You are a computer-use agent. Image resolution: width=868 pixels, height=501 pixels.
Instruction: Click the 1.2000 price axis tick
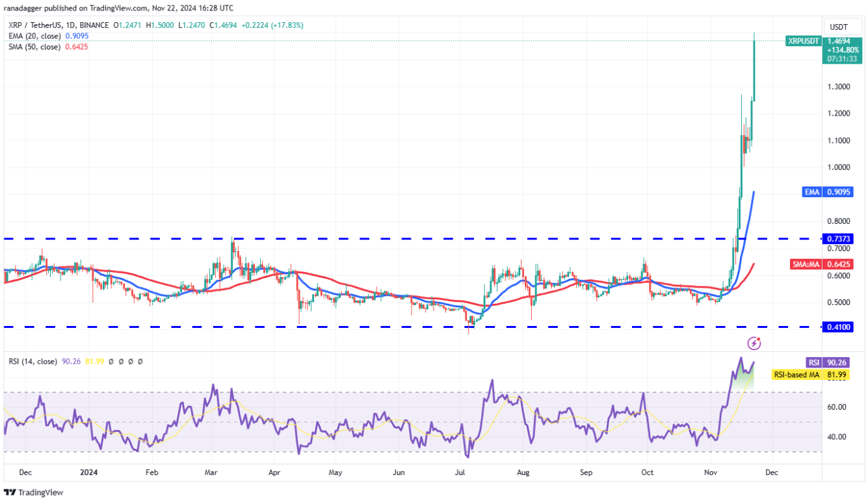click(839, 114)
